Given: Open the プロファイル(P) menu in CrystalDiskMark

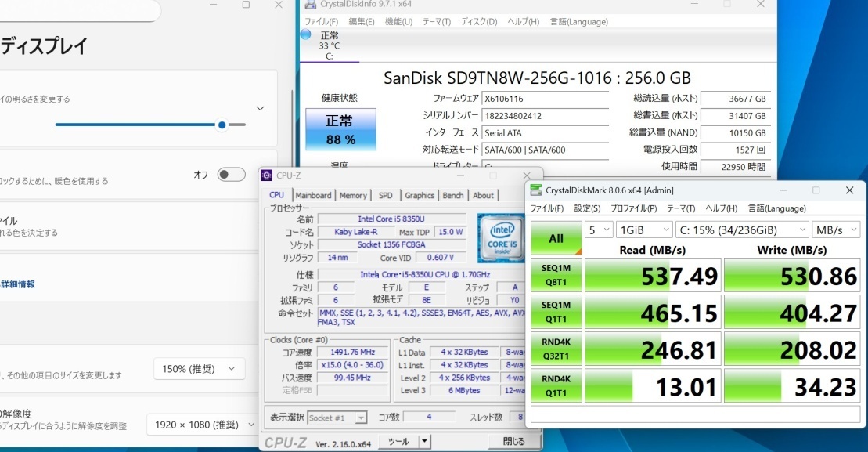Looking at the screenshot, I should click(633, 208).
